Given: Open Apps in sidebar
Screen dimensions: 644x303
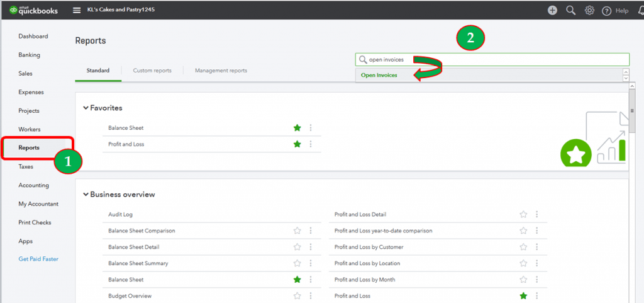Looking at the screenshot, I should (x=25, y=241).
